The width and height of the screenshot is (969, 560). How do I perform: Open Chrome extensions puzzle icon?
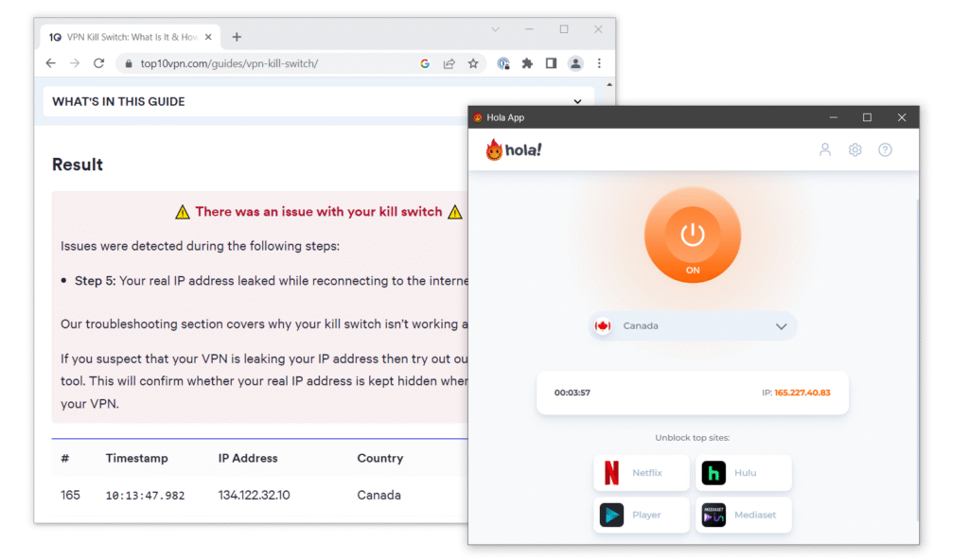click(527, 63)
